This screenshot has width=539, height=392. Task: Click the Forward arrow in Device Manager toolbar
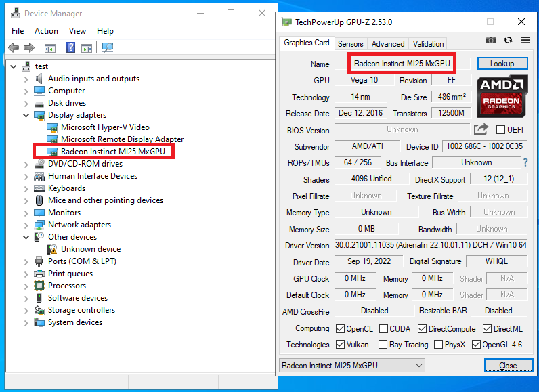pos(29,47)
